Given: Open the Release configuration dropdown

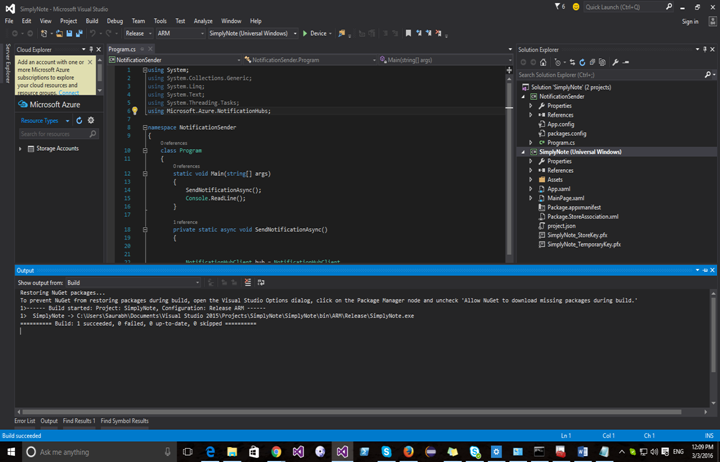Looking at the screenshot, I should click(x=138, y=33).
